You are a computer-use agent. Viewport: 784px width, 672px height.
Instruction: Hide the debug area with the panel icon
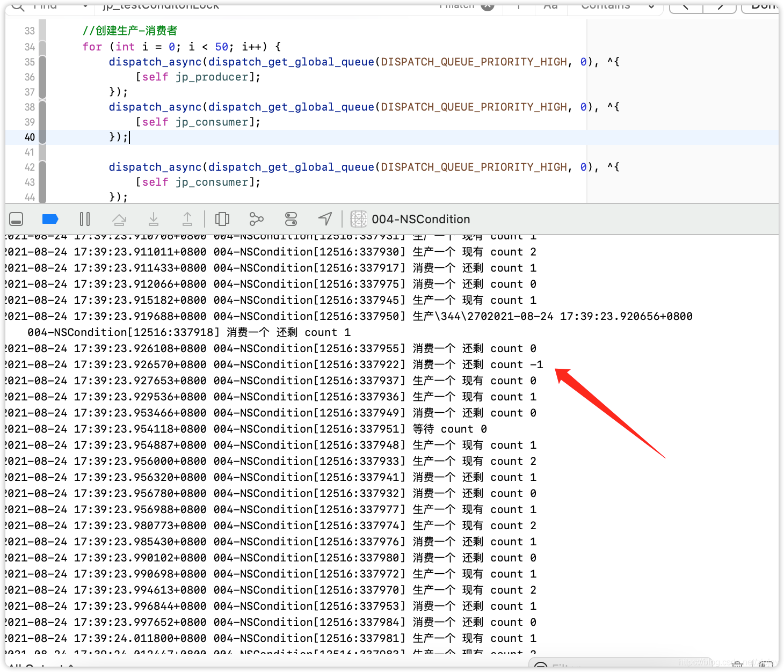16,219
